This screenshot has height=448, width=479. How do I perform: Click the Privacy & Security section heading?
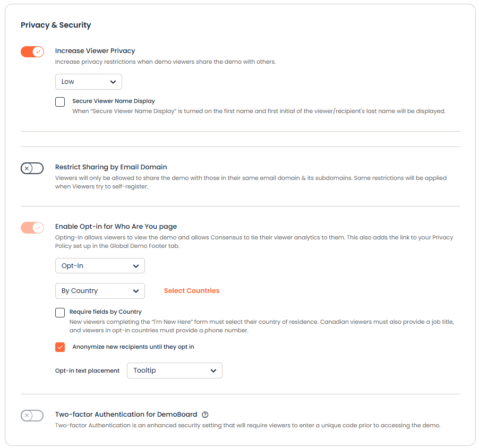click(56, 25)
